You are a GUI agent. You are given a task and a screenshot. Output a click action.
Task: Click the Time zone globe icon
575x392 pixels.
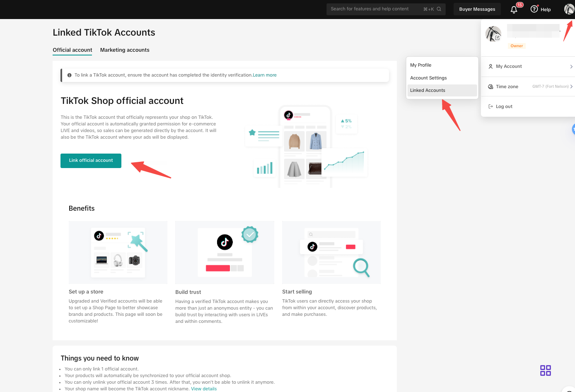490,87
